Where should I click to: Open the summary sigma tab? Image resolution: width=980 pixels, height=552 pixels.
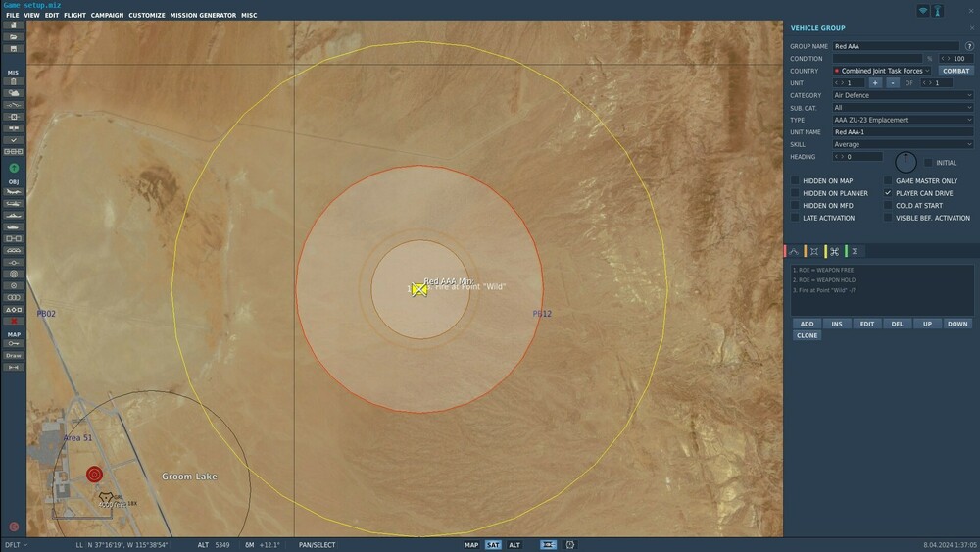[x=854, y=251]
